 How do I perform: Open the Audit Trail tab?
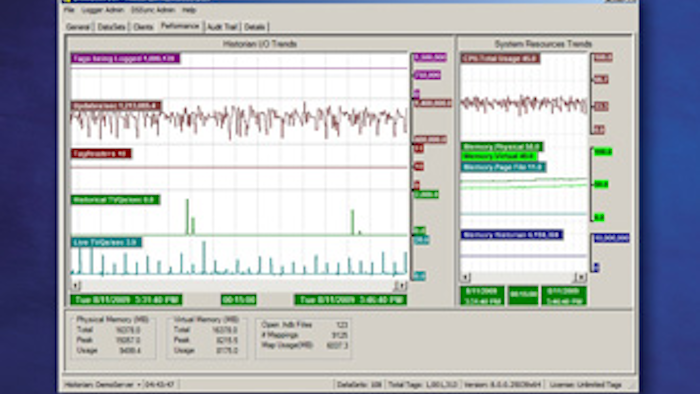[x=222, y=27]
